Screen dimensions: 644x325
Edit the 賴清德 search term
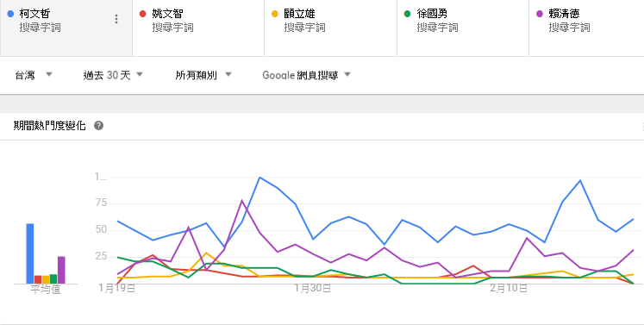(x=586, y=28)
